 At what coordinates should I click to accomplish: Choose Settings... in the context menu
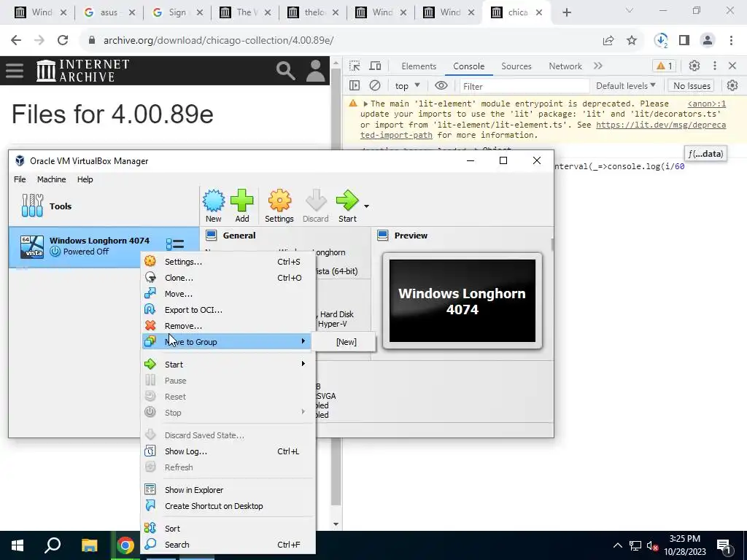[228, 262]
